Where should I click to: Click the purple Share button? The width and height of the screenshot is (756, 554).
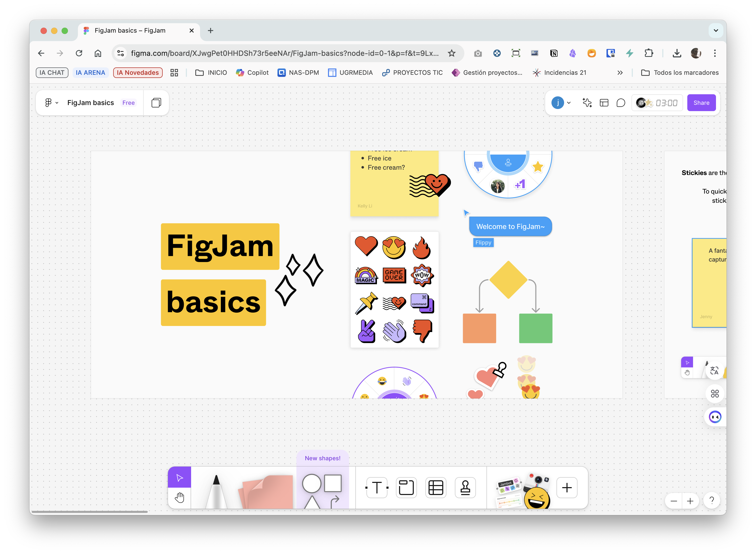(701, 103)
